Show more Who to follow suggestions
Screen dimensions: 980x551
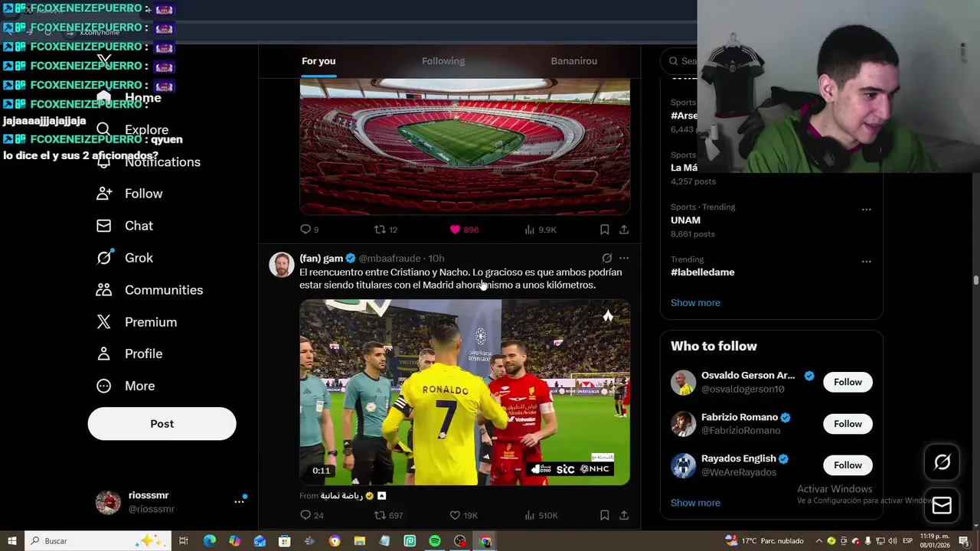click(x=695, y=503)
